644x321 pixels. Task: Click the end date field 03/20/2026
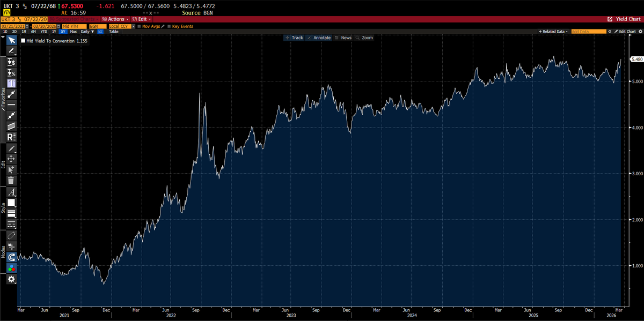click(x=45, y=26)
